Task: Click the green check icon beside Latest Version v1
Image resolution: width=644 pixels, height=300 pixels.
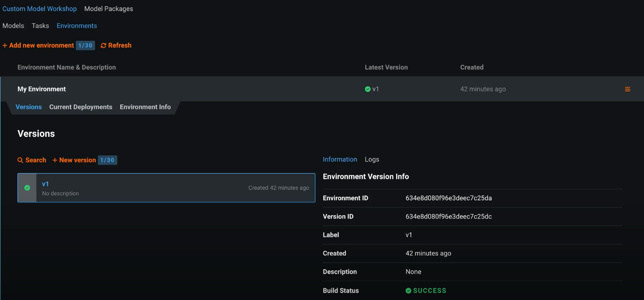Action: click(x=368, y=89)
